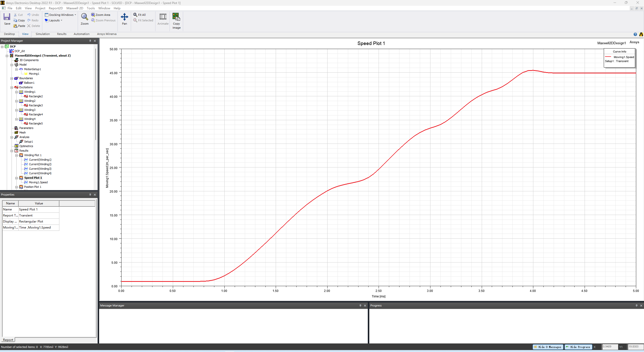The height and width of the screenshot is (352, 644).
Task: Switch to the Automation ribbon tab
Action: click(82, 34)
